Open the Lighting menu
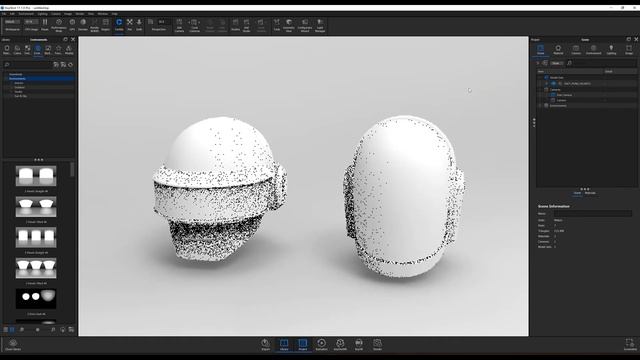The width and height of the screenshot is (640, 360). point(42,14)
